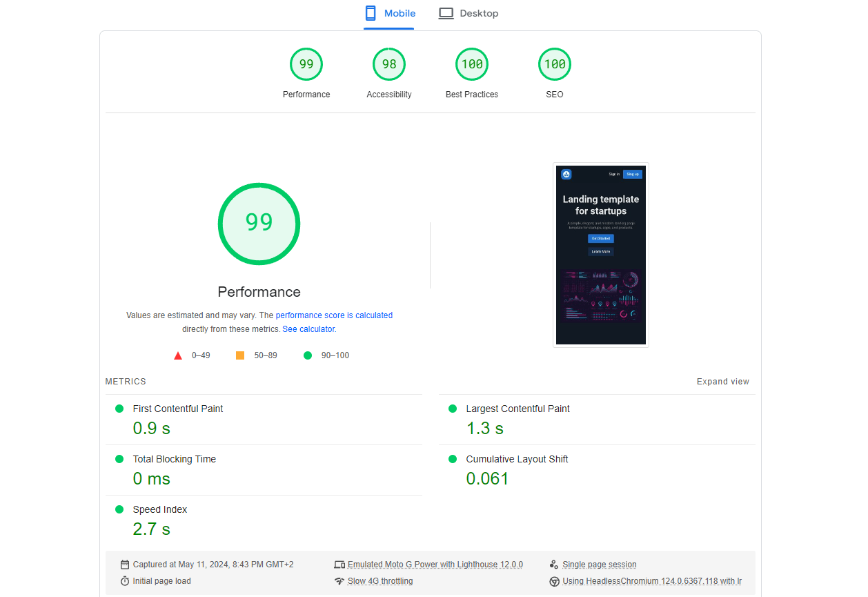Click the mobile phone icon
The height and width of the screenshot is (597, 868).
click(x=371, y=13)
